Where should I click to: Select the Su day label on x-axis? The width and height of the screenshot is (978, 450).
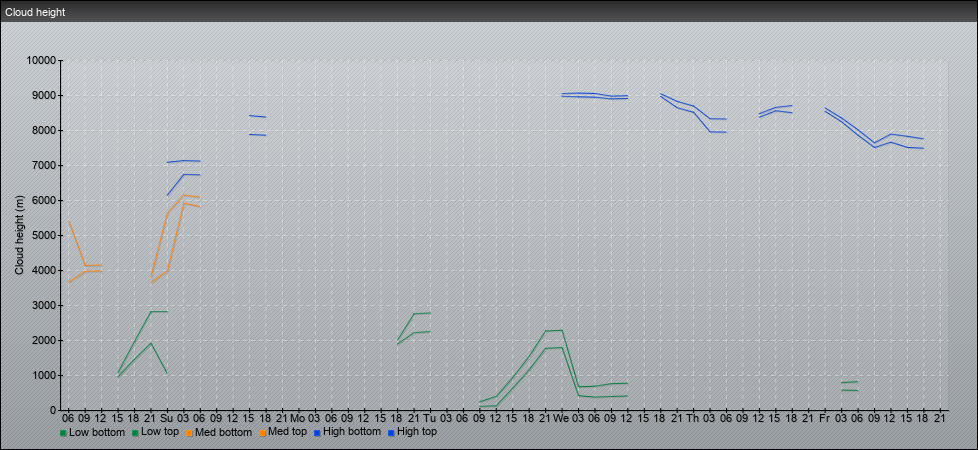[167, 418]
